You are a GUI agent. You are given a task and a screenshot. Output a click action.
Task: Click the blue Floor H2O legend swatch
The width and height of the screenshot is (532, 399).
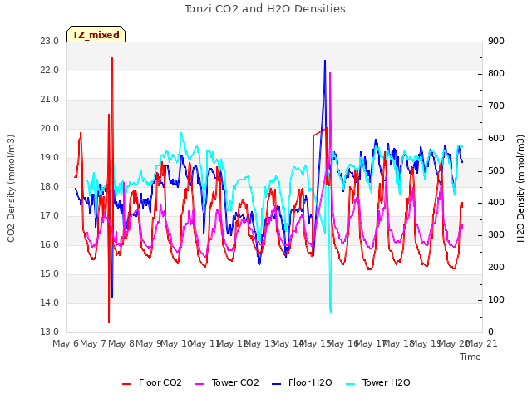pos(277,384)
